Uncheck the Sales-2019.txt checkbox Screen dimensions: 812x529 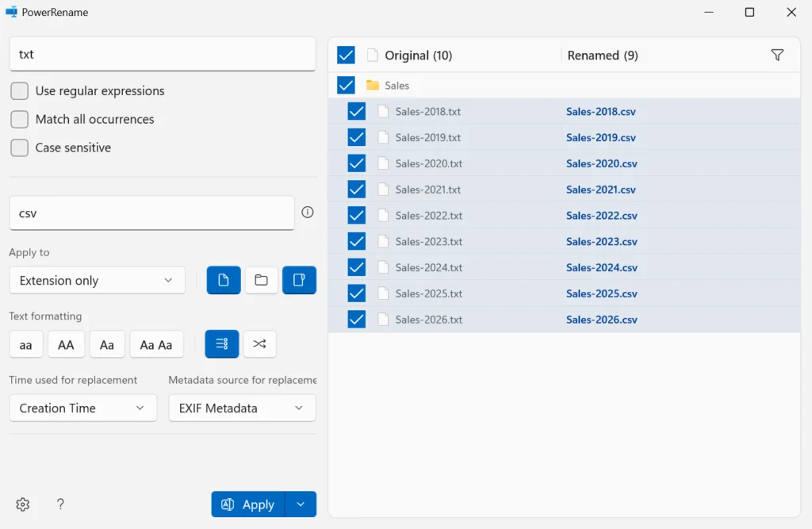(x=357, y=137)
